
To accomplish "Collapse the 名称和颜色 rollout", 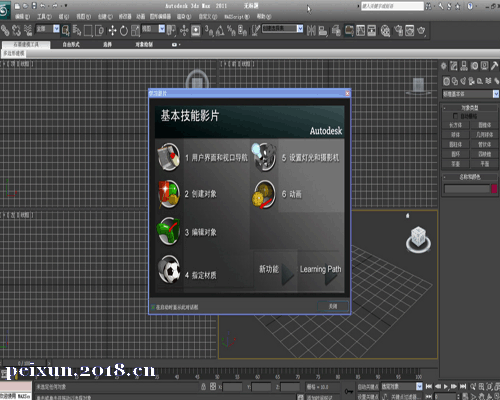I will 470,177.
